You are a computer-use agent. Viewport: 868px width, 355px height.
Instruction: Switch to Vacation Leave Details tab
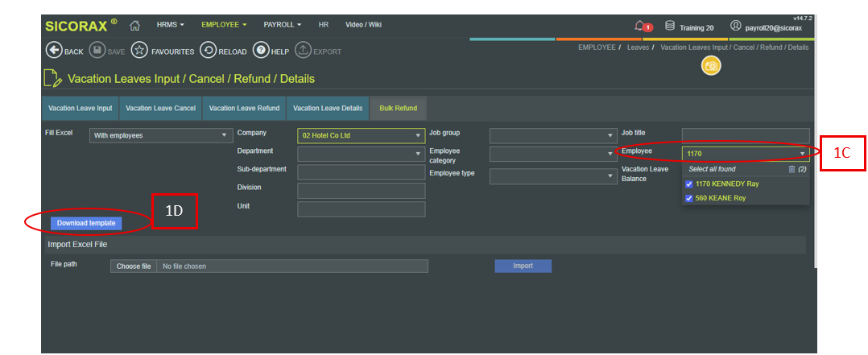pyautogui.click(x=328, y=109)
